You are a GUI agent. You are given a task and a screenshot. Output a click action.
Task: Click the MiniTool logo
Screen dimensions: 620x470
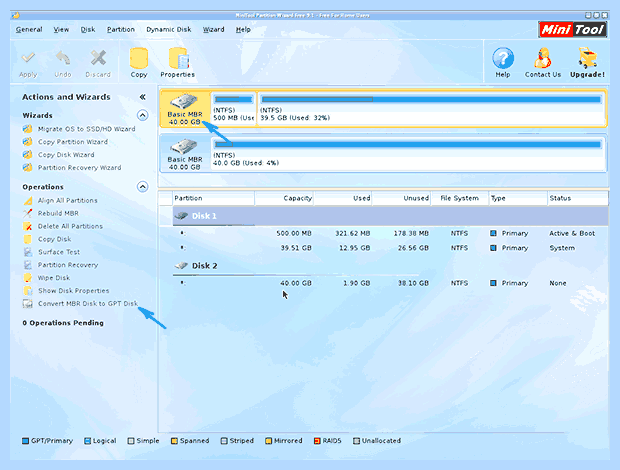tap(572, 29)
